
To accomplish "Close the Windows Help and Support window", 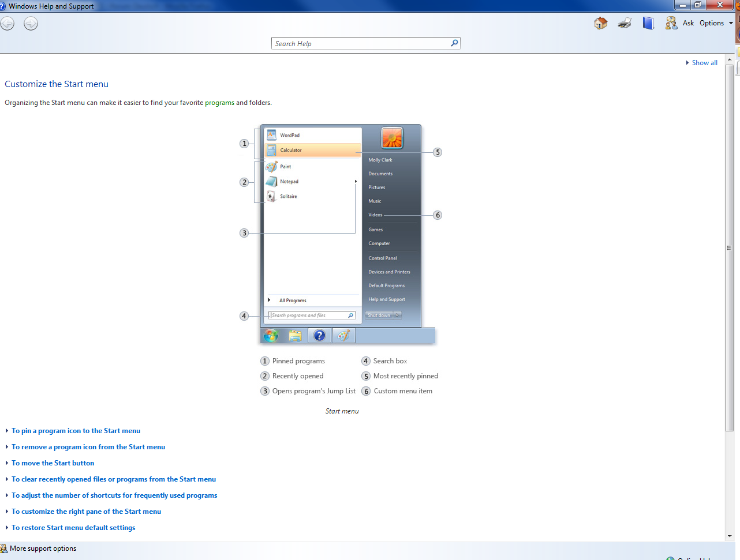I will [x=720, y=5].
